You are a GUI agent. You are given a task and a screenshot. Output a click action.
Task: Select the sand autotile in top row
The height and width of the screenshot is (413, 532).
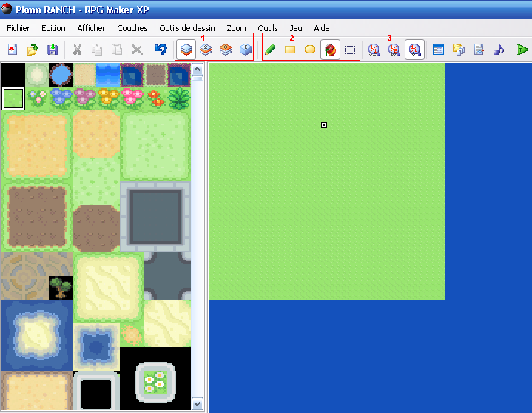coord(84,75)
